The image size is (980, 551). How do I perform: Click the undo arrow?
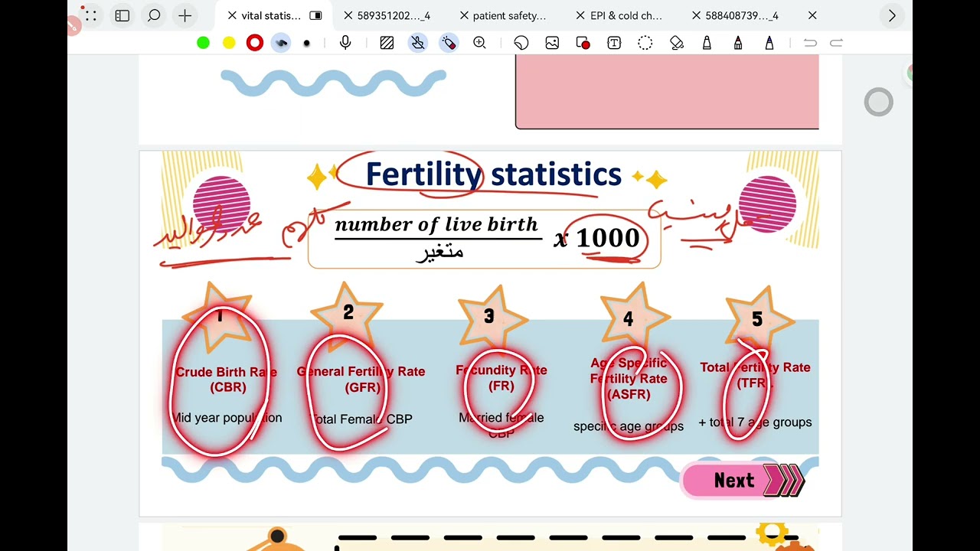click(x=810, y=43)
